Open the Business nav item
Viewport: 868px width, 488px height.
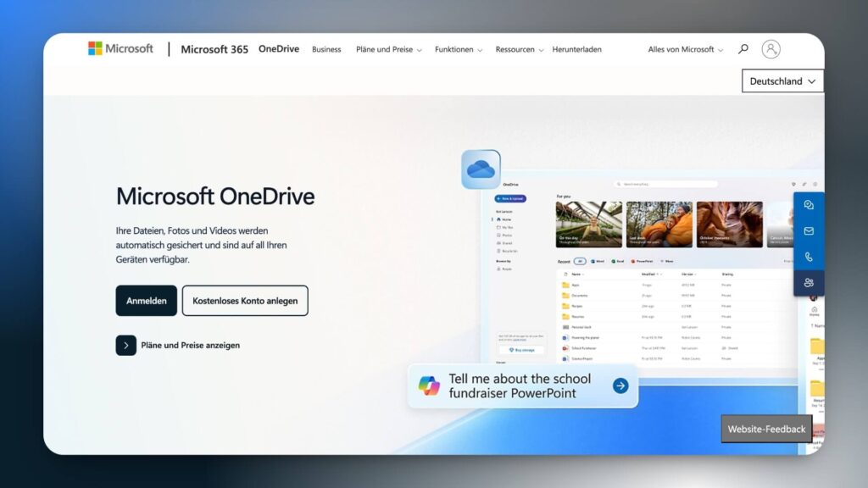coord(326,49)
